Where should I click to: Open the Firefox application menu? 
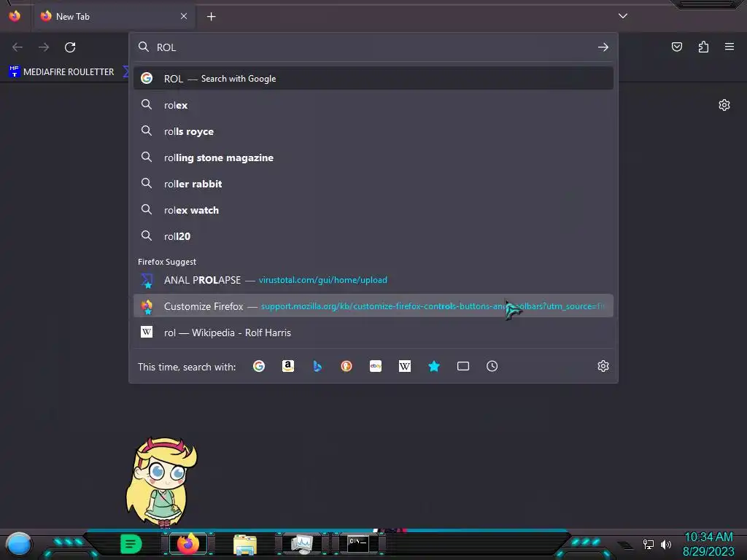click(x=729, y=47)
